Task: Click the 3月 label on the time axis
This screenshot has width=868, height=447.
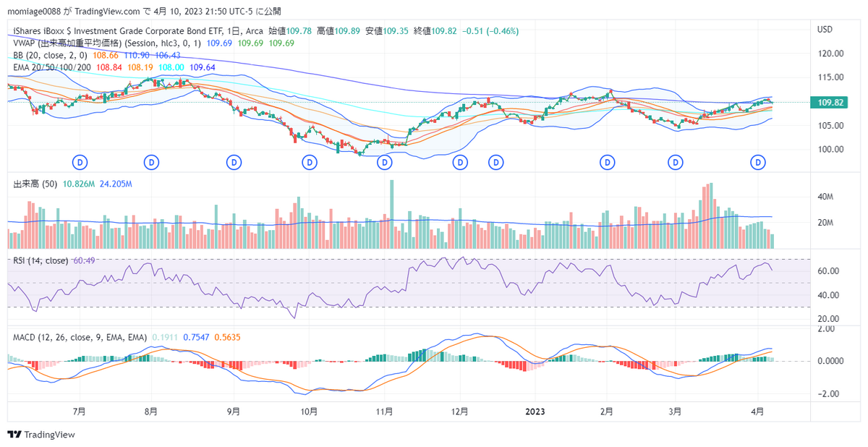Action: (x=675, y=412)
